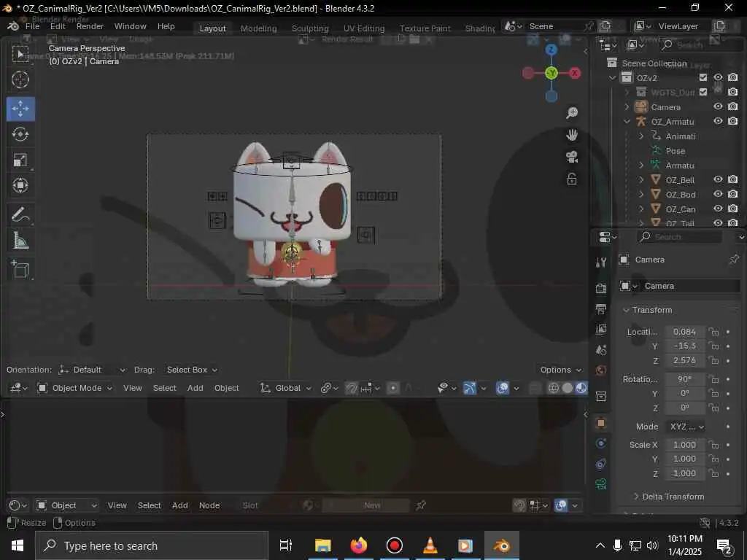Screen dimensions: 747x560
Task: Open the Node menu in shader editor
Action: pyautogui.click(x=209, y=505)
